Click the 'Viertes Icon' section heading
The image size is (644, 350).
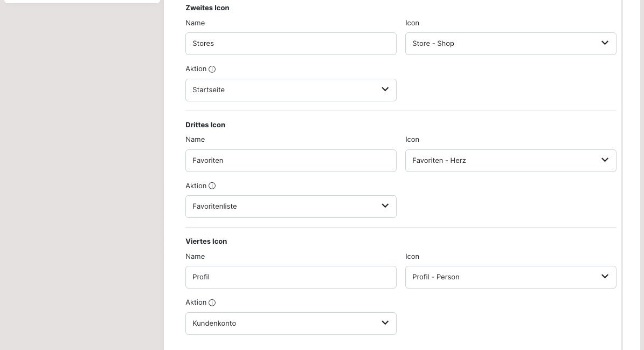(206, 242)
